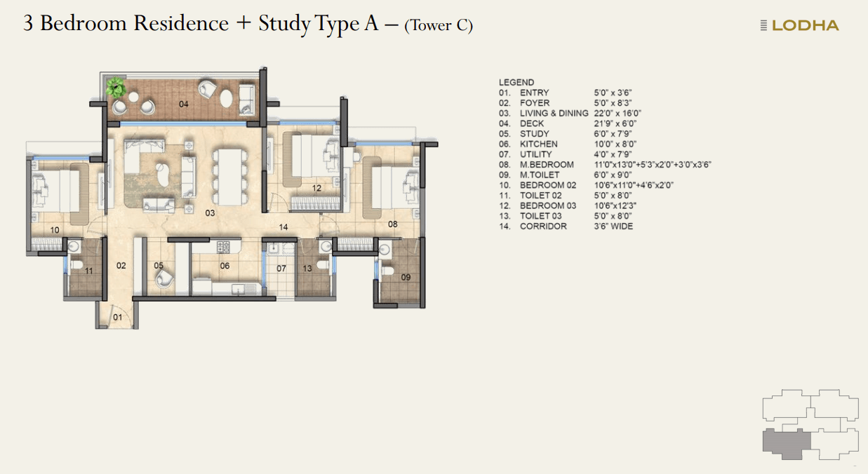Click the highlighted grey unit in key plan
The height and width of the screenshot is (474, 868).
pyautogui.click(x=787, y=444)
